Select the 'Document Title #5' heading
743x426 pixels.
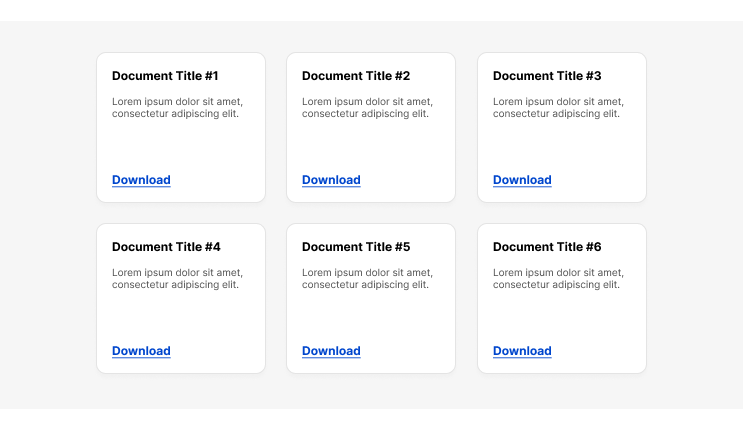[x=356, y=247]
